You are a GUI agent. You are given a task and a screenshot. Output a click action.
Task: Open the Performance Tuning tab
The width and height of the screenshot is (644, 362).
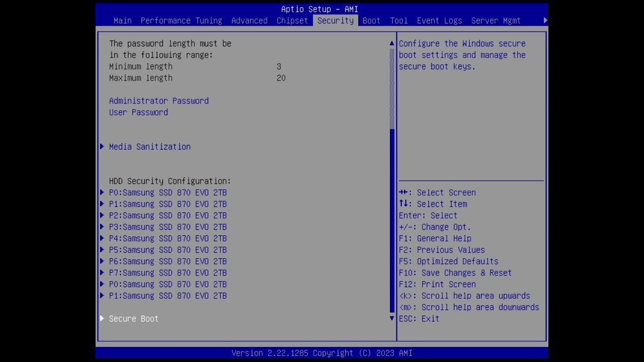coord(181,21)
